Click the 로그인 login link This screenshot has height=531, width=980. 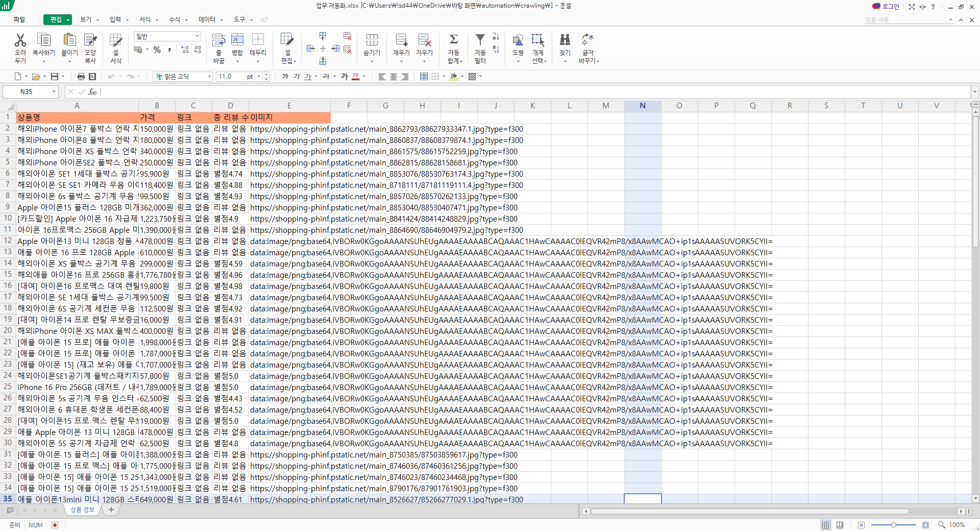[x=891, y=7]
